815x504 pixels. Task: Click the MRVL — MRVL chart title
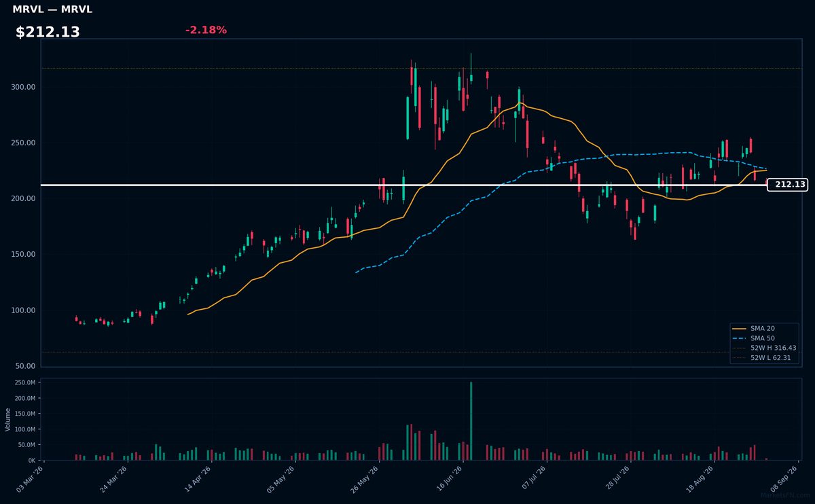[x=52, y=10]
